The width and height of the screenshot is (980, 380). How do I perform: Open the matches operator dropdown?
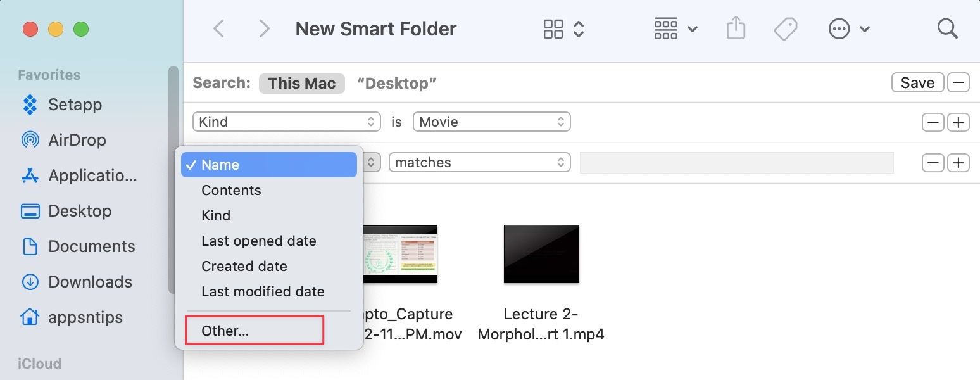tap(479, 163)
